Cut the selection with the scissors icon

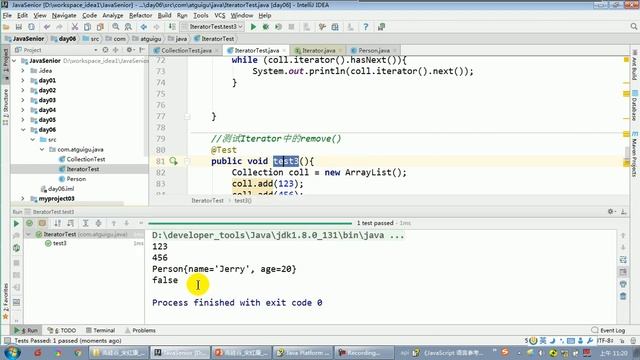[75, 27]
